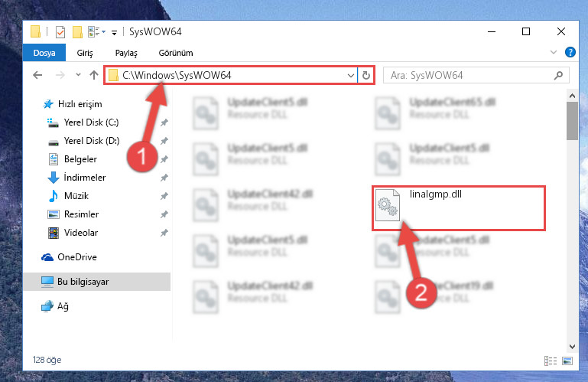The height and width of the screenshot is (382, 588).
Task: Toggle pin next to Müzik
Action: click(x=164, y=196)
